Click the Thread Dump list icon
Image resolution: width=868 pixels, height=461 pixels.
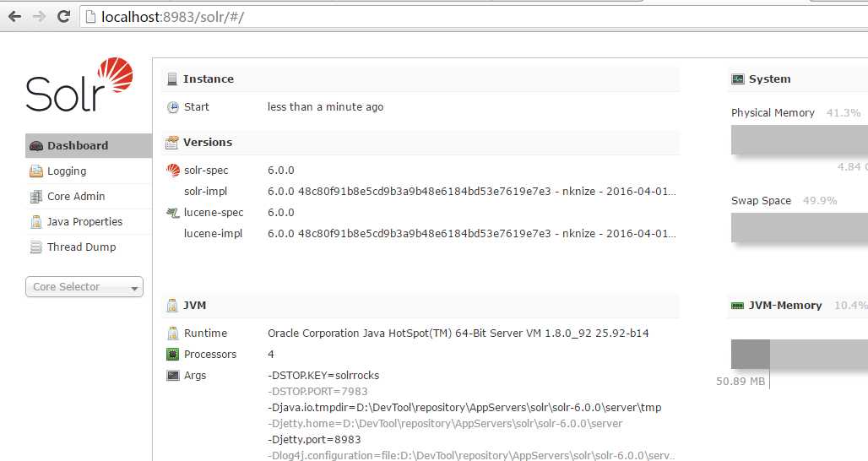36,247
